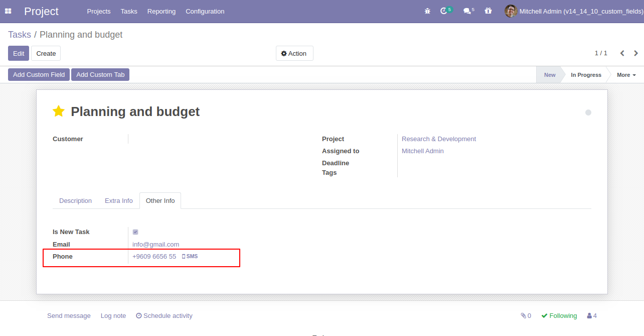Expand the More stages dropdown
644x336 pixels.
pos(626,75)
